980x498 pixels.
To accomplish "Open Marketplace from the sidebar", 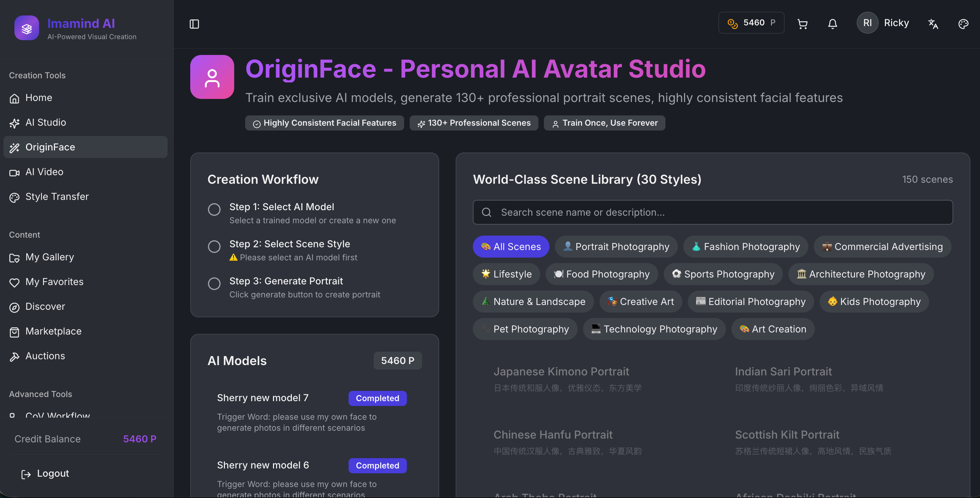I will coord(53,331).
